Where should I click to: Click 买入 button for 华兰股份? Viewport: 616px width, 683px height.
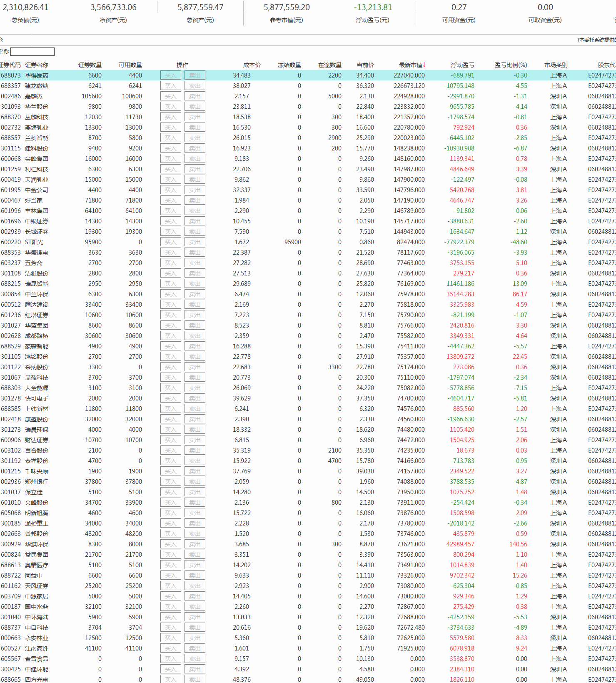171,107
